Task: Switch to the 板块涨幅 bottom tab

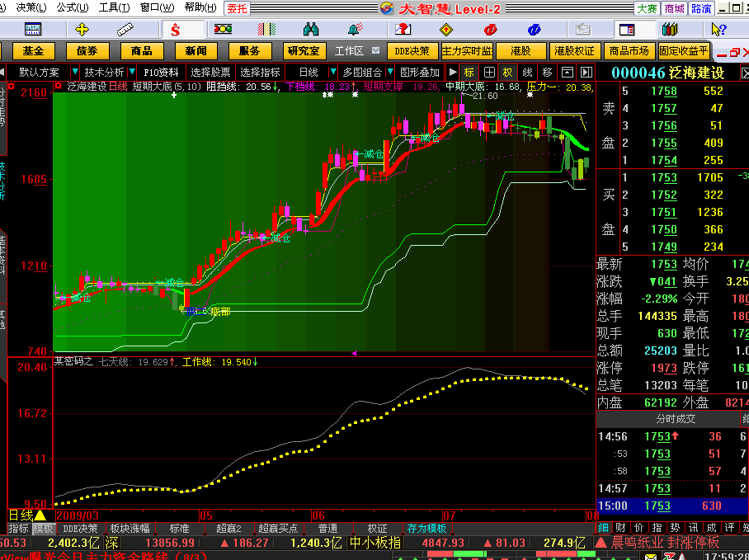Action: point(130,529)
